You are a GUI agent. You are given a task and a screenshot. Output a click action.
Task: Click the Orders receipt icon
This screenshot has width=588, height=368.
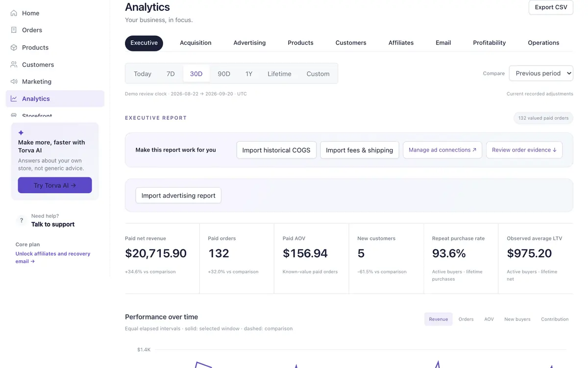14,30
